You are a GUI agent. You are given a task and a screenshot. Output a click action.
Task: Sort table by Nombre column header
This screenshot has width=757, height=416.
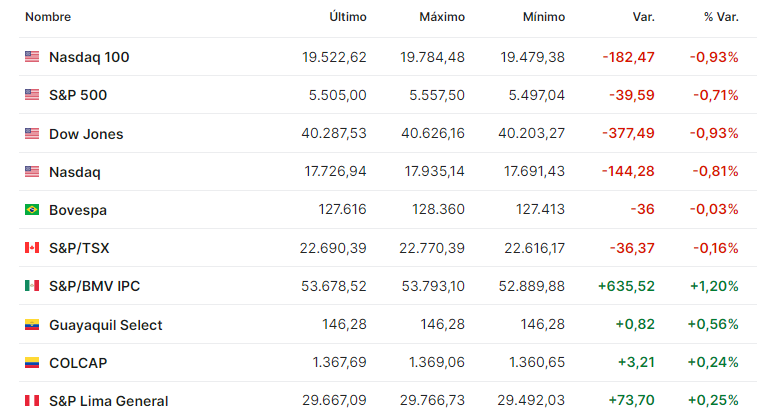(48, 17)
